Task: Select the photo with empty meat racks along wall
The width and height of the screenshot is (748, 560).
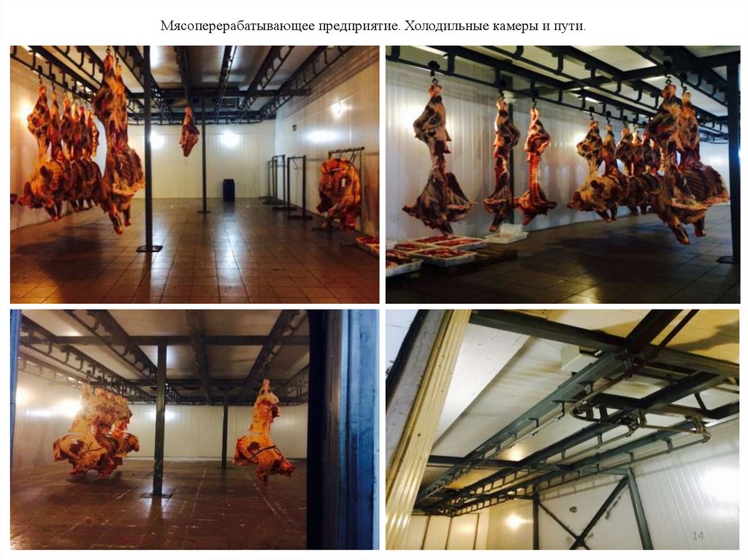Action: coord(194,174)
